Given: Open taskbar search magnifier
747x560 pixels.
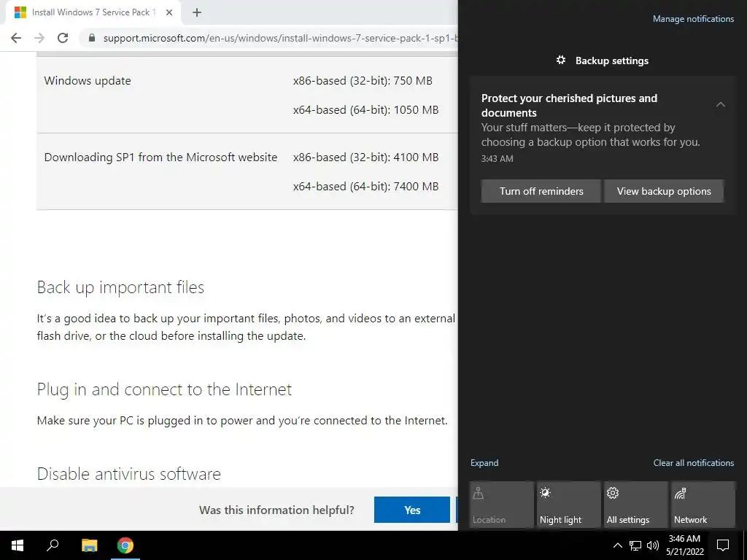Looking at the screenshot, I should tap(53, 545).
